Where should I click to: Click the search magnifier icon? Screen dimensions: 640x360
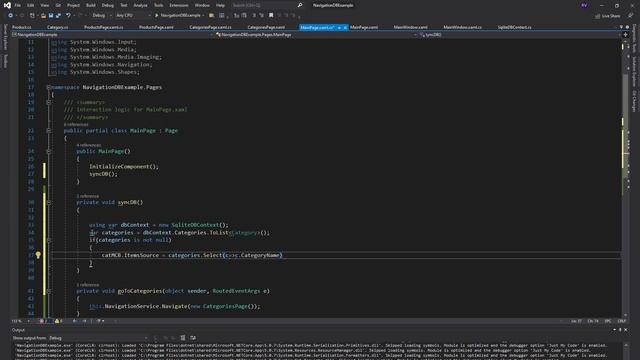[x=300, y=5]
